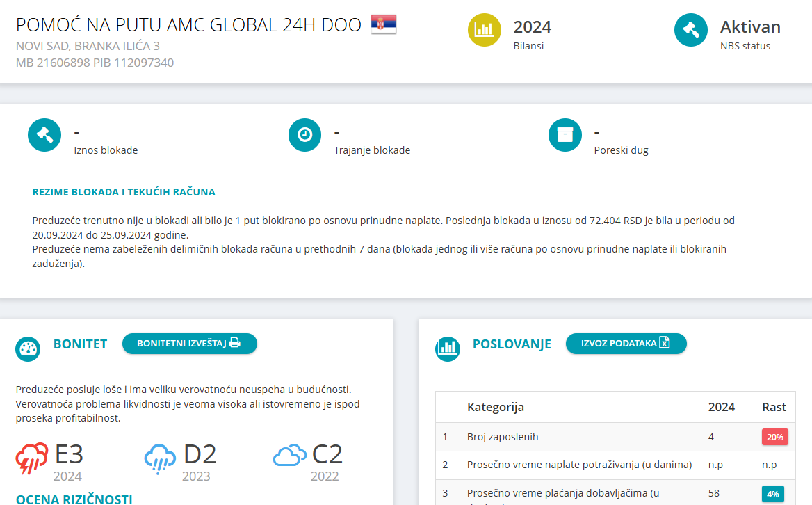Export data with Izvoz podataka button
812x505 pixels.
pyautogui.click(x=626, y=344)
